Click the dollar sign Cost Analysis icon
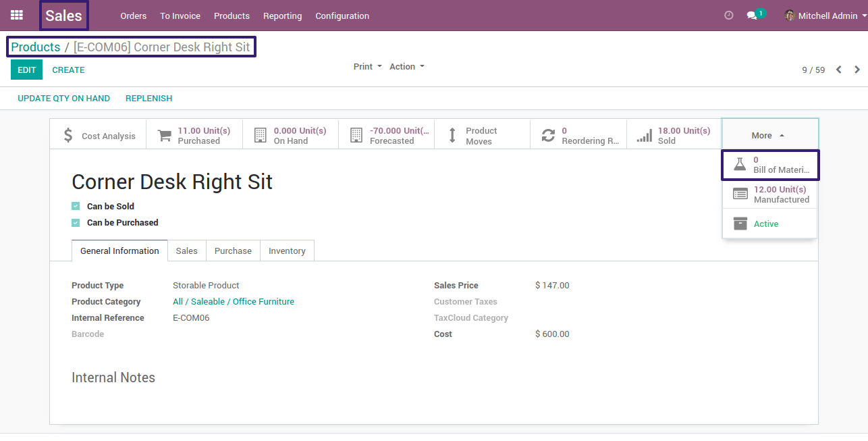Image resolution: width=868 pixels, height=441 pixels. 68,136
